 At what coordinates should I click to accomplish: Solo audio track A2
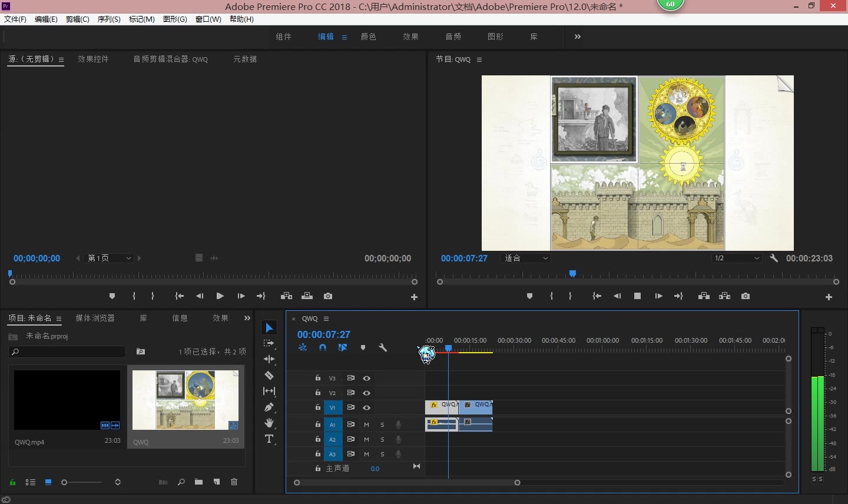(x=382, y=439)
